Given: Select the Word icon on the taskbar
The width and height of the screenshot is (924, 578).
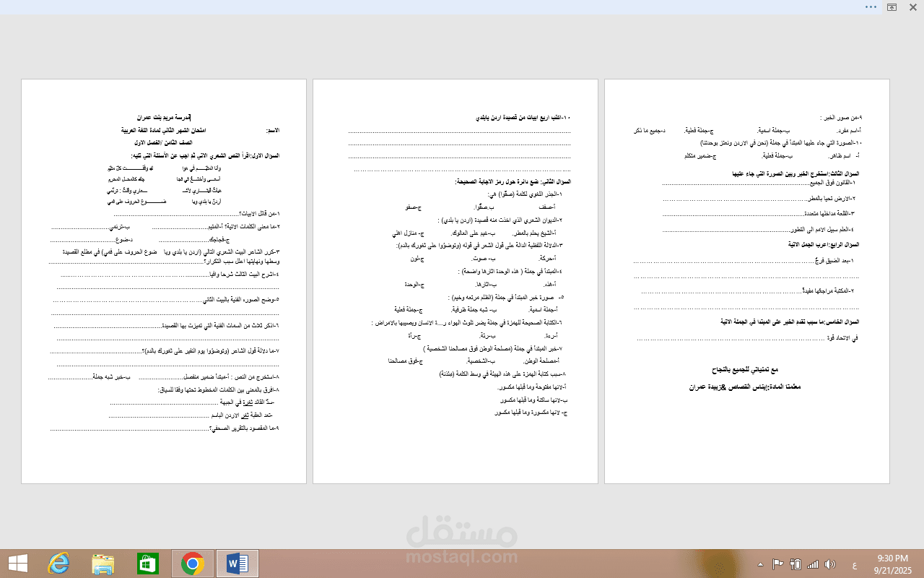Looking at the screenshot, I should (237, 564).
